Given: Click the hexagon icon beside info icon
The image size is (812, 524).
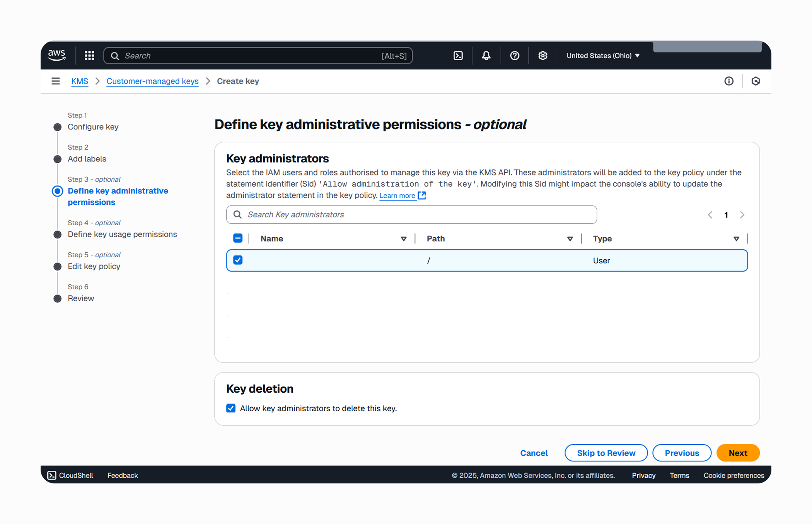Looking at the screenshot, I should 756,81.
